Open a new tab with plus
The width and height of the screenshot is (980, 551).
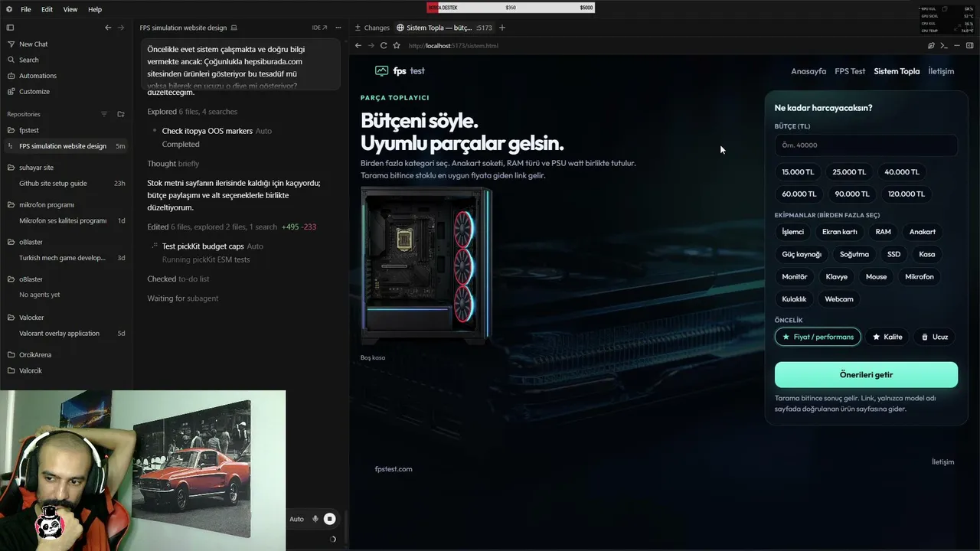pyautogui.click(x=502, y=28)
